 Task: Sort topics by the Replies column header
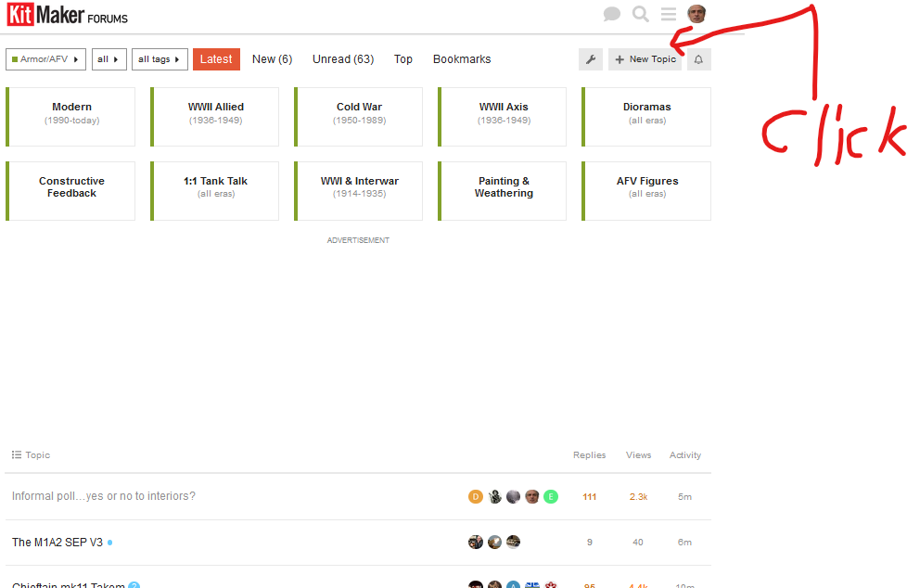click(x=590, y=454)
